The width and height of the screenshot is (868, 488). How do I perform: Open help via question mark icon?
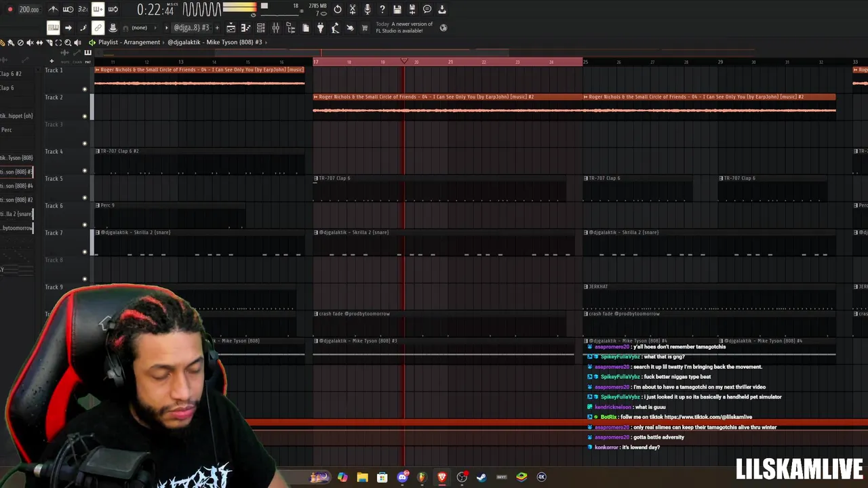[382, 9]
